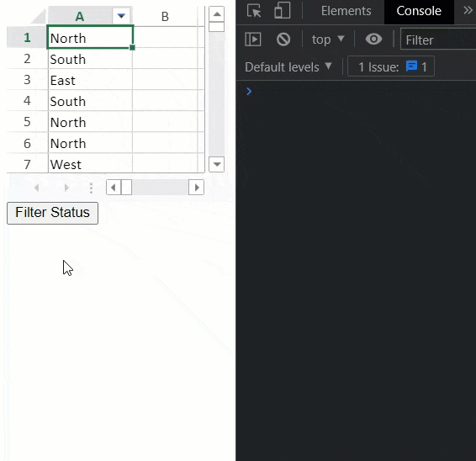The height and width of the screenshot is (461, 476).
Task: Clear console with the ban icon
Action: pos(283,40)
